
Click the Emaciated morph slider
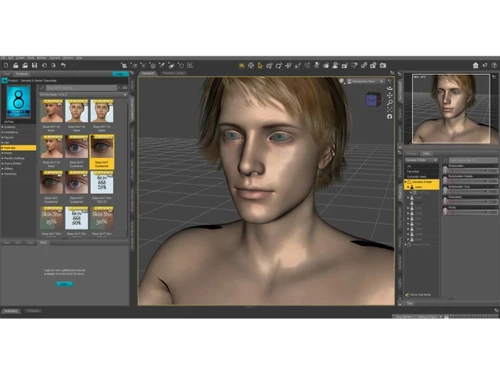click(472, 202)
